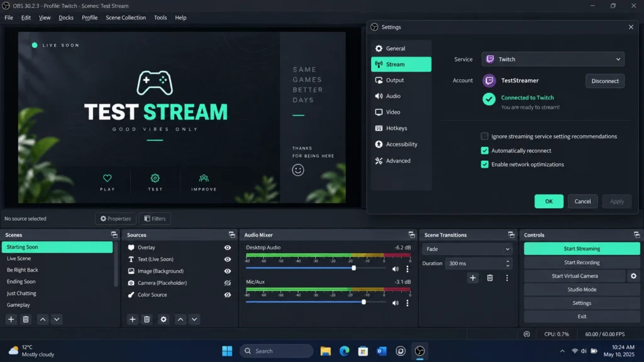Screen dimensions: 644x362
Task: Open Mic/Aux three-dot options menu
Action: tap(408, 304)
